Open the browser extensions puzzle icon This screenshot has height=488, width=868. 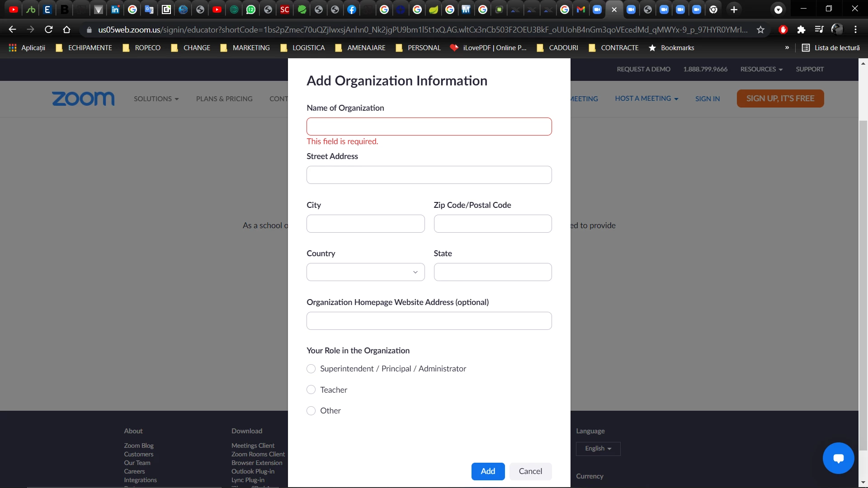[x=801, y=30]
